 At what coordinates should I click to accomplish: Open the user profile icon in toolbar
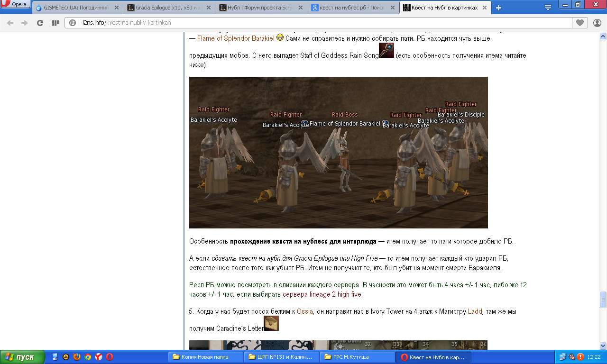coord(597,23)
